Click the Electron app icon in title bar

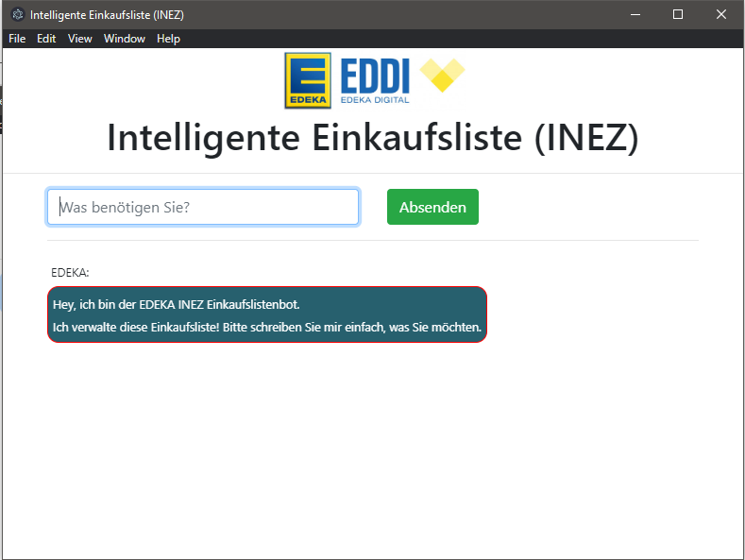pyautogui.click(x=18, y=15)
